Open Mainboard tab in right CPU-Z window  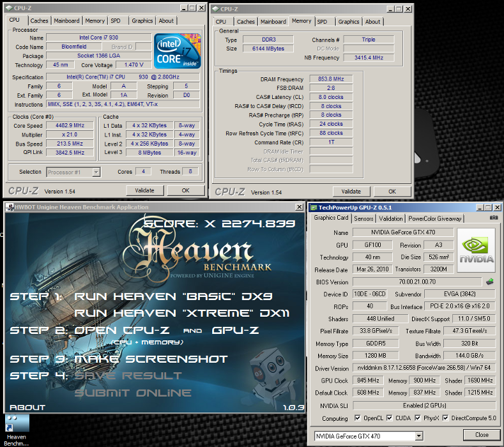click(273, 22)
